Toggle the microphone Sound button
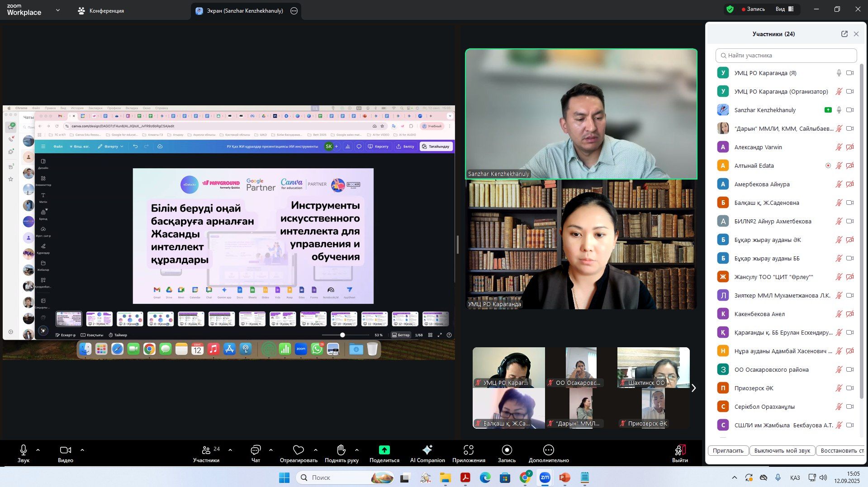This screenshot has width=868, height=487. point(24,450)
